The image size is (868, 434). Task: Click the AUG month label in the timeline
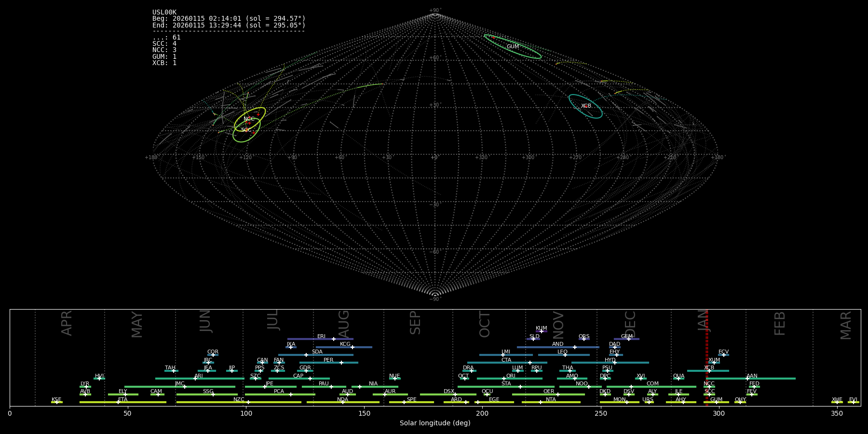(344, 324)
